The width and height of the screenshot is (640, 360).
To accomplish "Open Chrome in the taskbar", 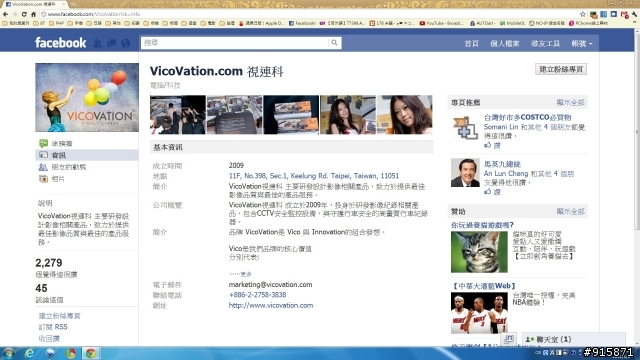I will point(91,353).
